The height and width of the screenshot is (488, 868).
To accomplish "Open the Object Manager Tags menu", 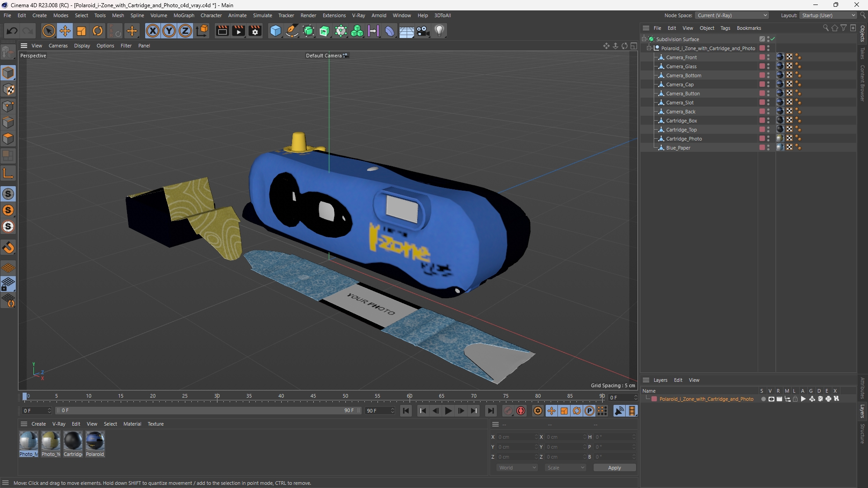I will (x=725, y=28).
